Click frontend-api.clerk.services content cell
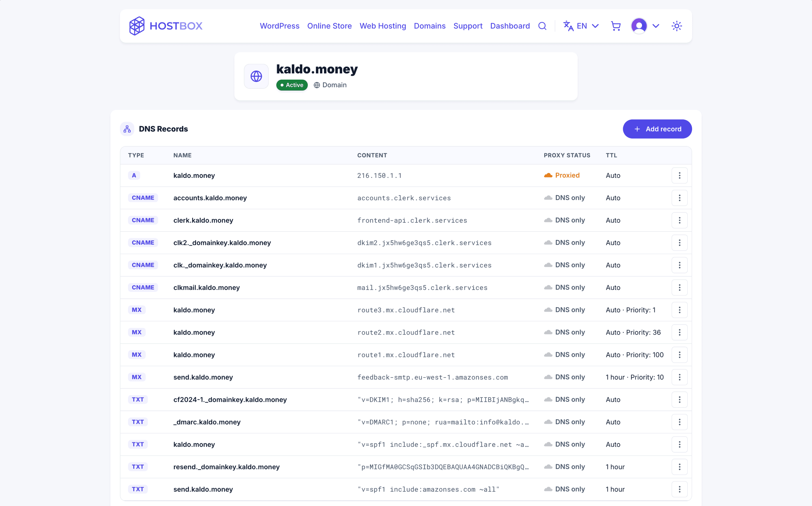Image resolution: width=812 pixels, height=506 pixels. pos(412,220)
